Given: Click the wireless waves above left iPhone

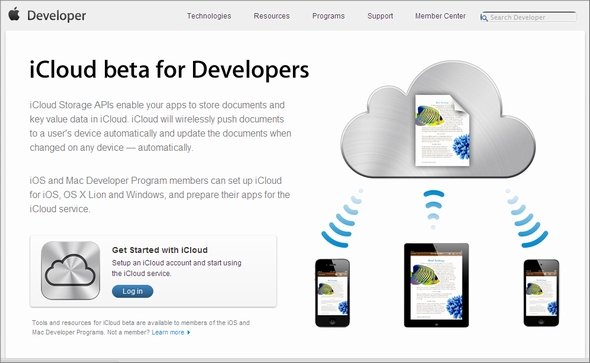Looking at the screenshot, I should 342,218.
